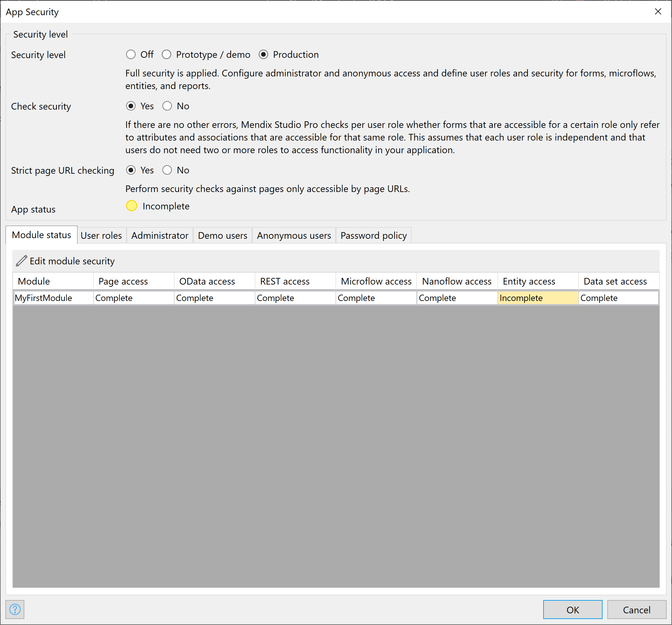This screenshot has width=672, height=625.
Task: Confirm with the OK button
Action: coord(573,610)
